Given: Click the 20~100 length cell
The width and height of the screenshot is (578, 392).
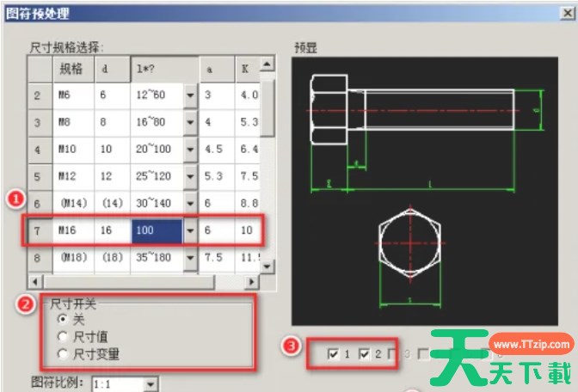Looking at the screenshot, I should [157, 150].
